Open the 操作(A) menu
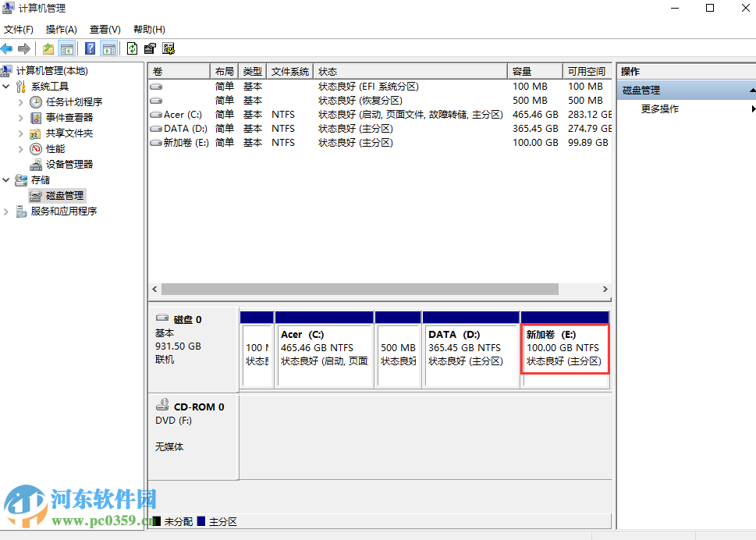Screen dimensions: 756x540 tap(59, 29)
